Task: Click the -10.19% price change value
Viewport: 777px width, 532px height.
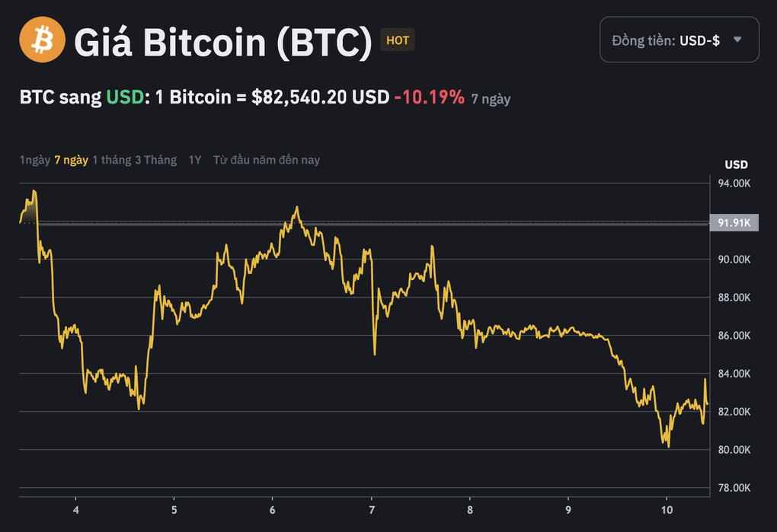Action: click(429, 97)
